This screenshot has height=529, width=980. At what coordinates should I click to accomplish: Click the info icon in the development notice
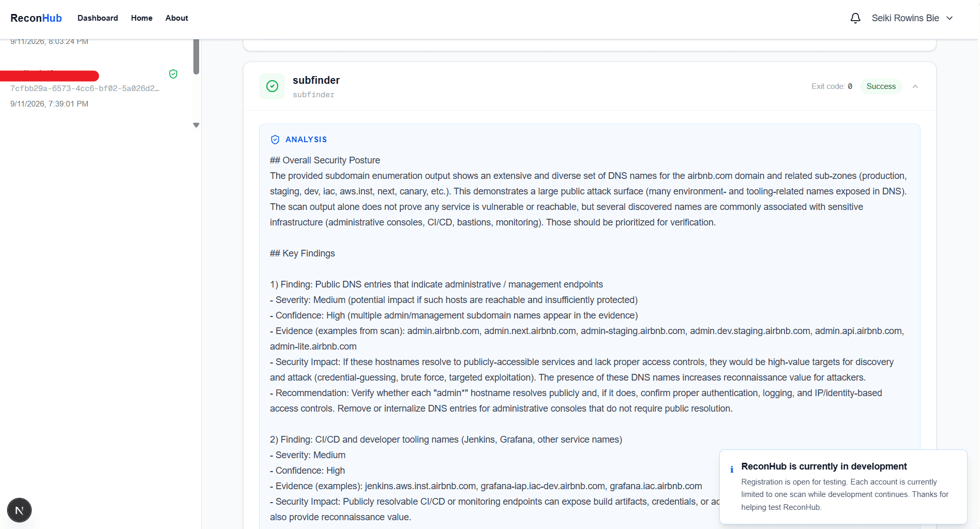point(732,470)
